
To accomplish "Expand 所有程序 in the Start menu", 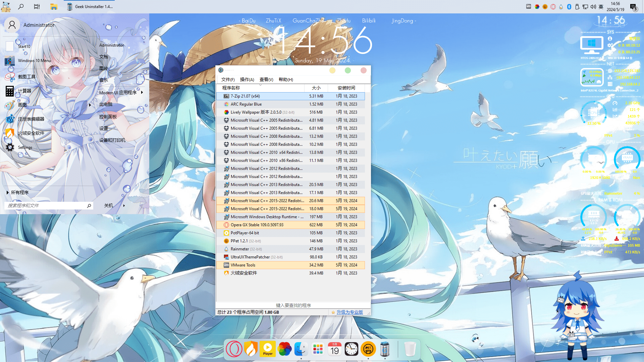I will click(x=17, y=192).
